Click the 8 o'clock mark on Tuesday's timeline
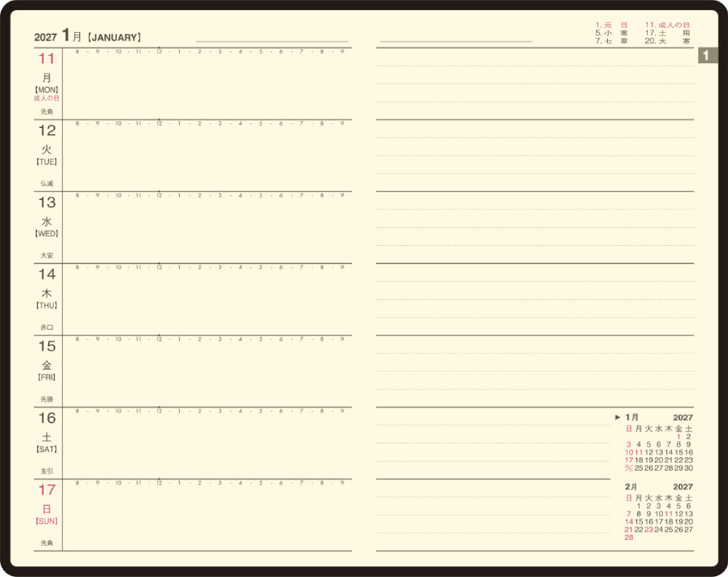Viewport: 728px width, 577px height. [x=77, y=124]
